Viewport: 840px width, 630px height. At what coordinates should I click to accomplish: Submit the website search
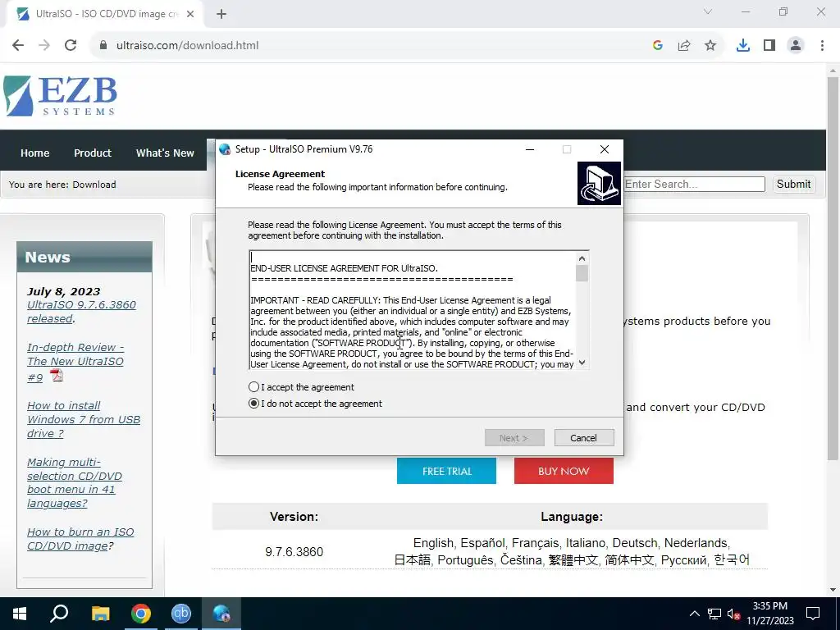tap(793, 184)
